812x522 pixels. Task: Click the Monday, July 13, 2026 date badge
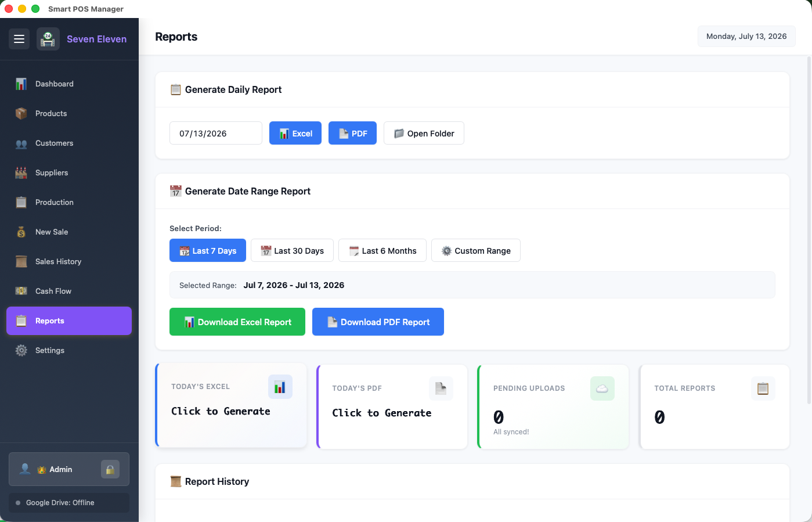tap(746, 36)
